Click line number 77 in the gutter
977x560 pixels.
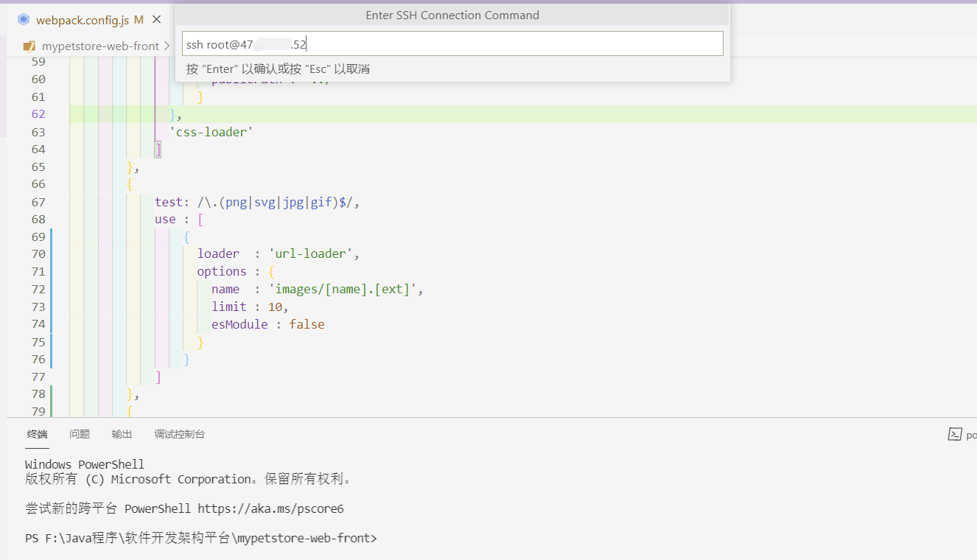(x=38, y=377)
